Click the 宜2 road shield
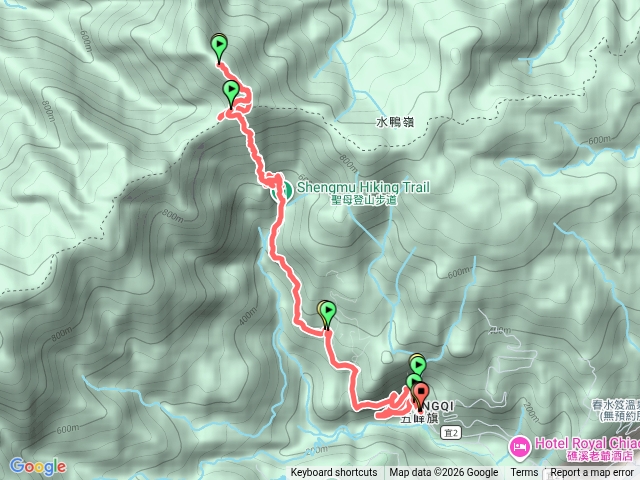This screenshot has height=480, width=640. click(x=451, y=433)
